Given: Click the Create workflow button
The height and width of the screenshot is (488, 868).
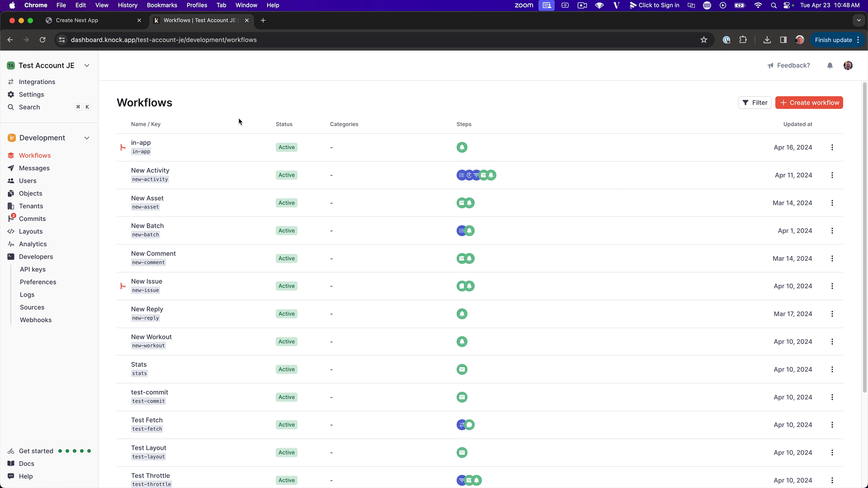Looking at the screenshot, I should pos(809,103).
